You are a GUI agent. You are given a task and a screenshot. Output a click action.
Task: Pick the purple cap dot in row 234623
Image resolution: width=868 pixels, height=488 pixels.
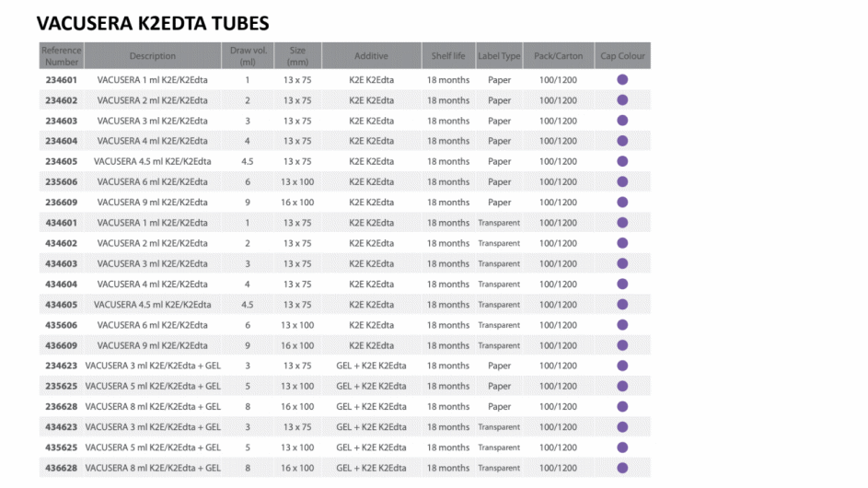click(x=623, y=366)
